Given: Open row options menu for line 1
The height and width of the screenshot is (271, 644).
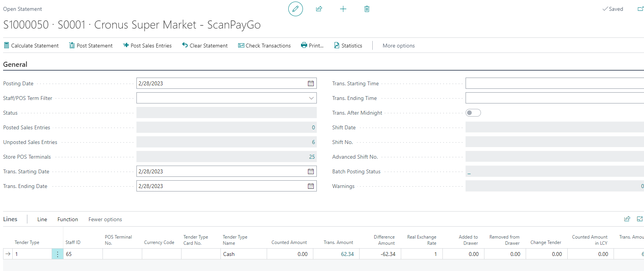Looking at the screenshot, I should (x=57, y=254).
